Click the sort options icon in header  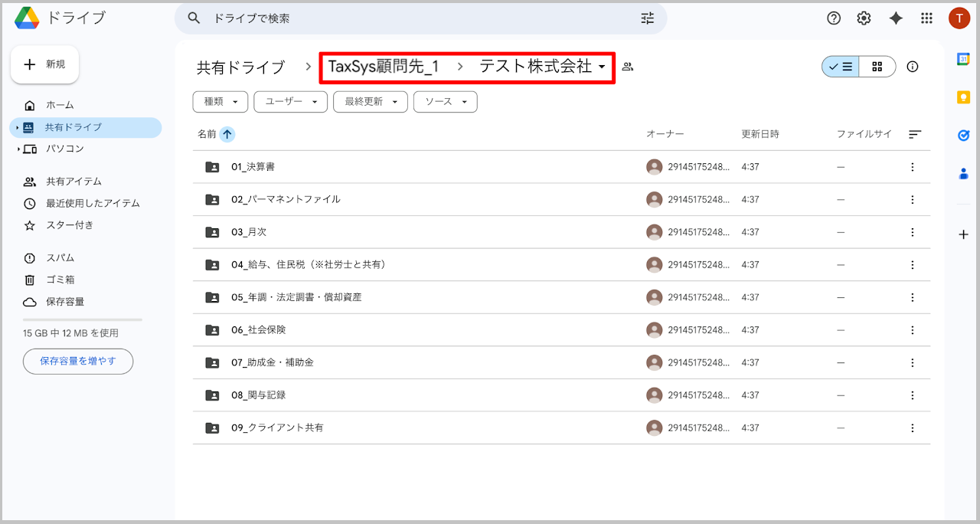tap(915, 134)
